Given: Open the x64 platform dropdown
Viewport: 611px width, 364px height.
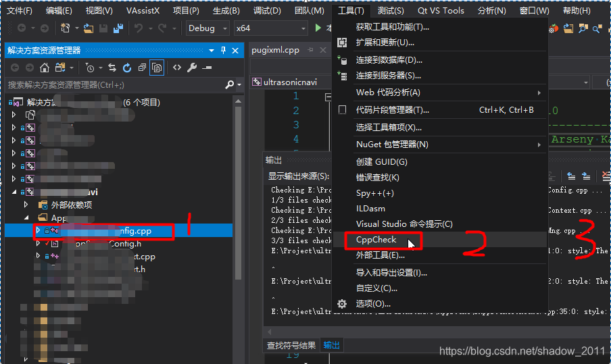Looking at the screenshot, I should (x=303, y=28).
